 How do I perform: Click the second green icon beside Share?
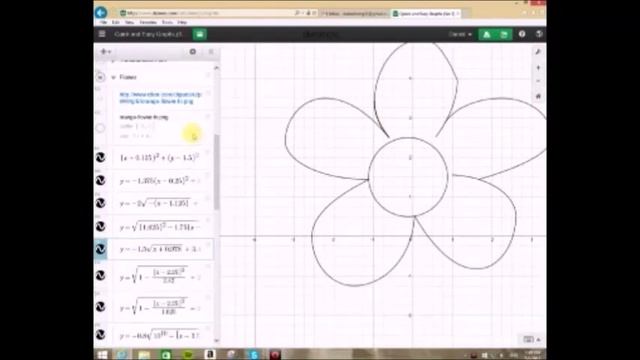504,35
